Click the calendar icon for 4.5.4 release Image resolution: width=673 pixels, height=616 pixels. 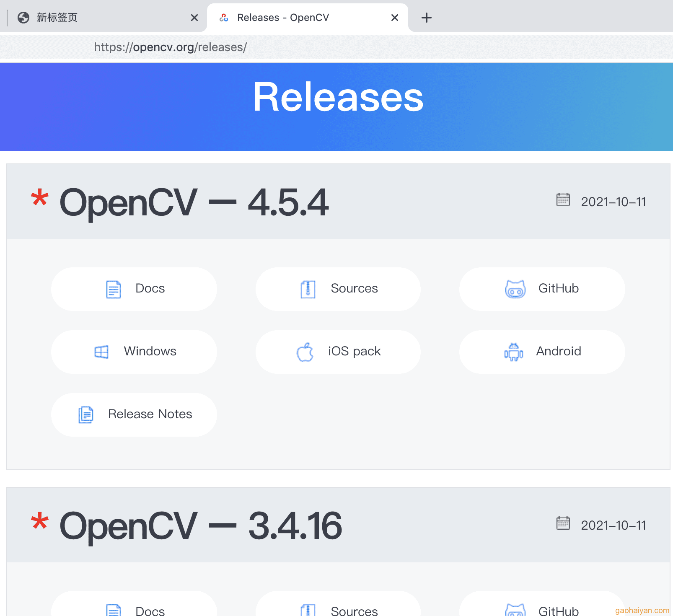(563, 200)
